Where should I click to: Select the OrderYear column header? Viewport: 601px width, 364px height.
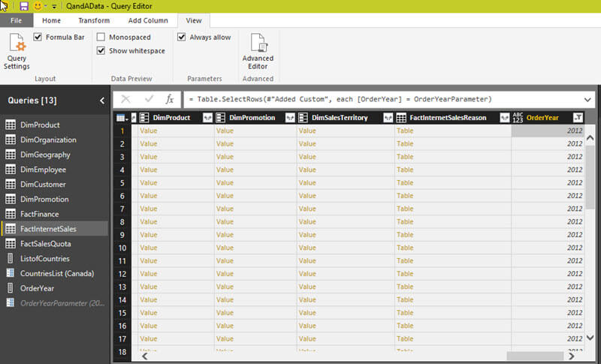[x=542, y=118]
